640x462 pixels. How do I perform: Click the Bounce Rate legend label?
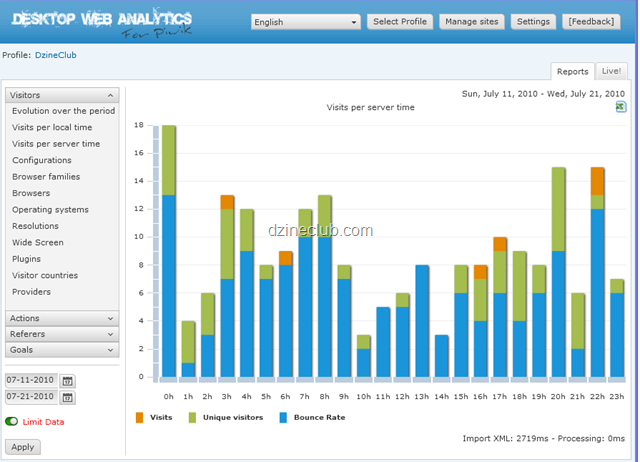320,418
